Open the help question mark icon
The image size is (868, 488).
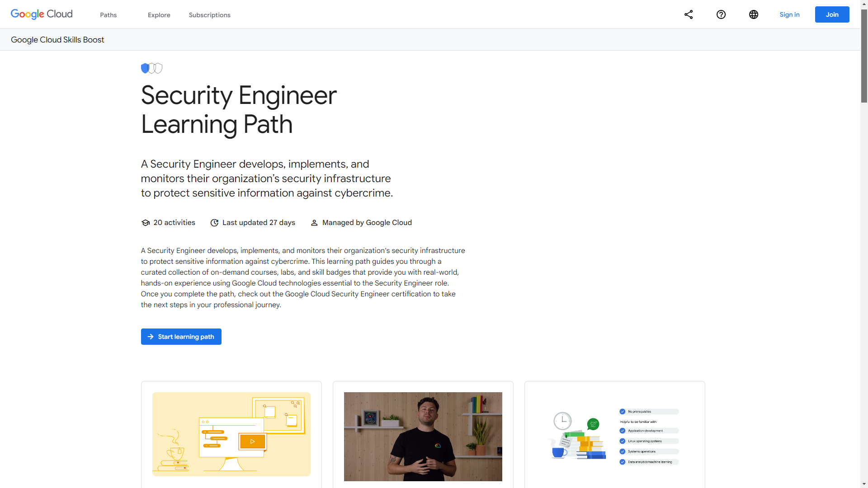tap(721, 14)
